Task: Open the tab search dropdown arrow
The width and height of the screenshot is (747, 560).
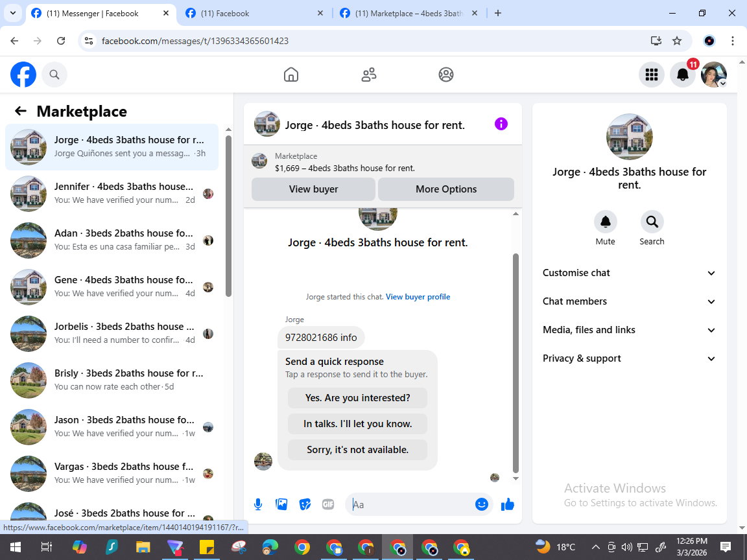Action: [13, 14]
